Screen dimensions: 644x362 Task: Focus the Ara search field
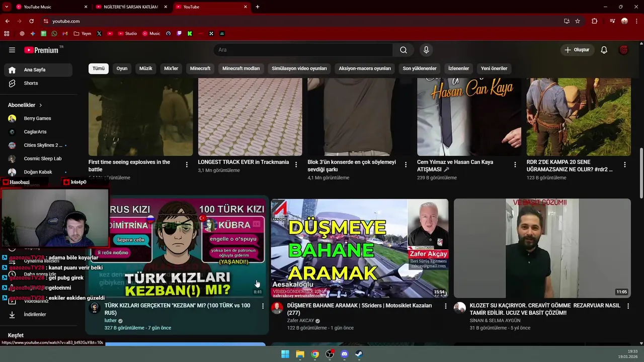[303, 50]
